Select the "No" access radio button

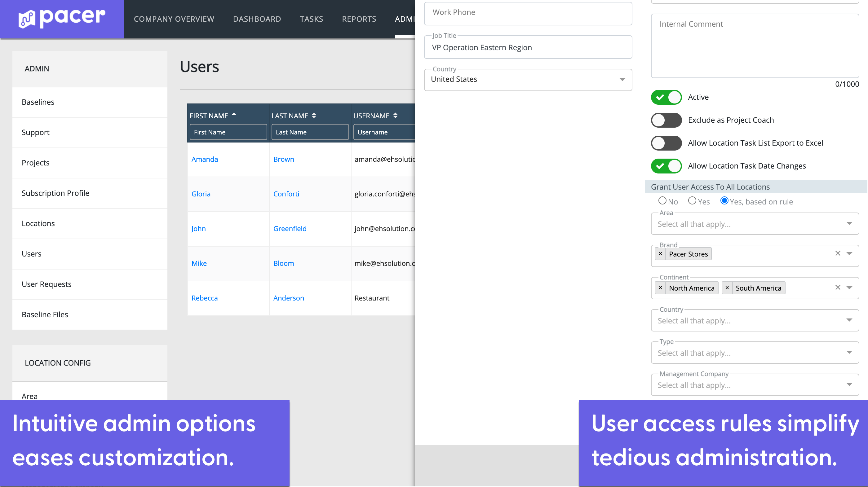(x=662, y=201)
